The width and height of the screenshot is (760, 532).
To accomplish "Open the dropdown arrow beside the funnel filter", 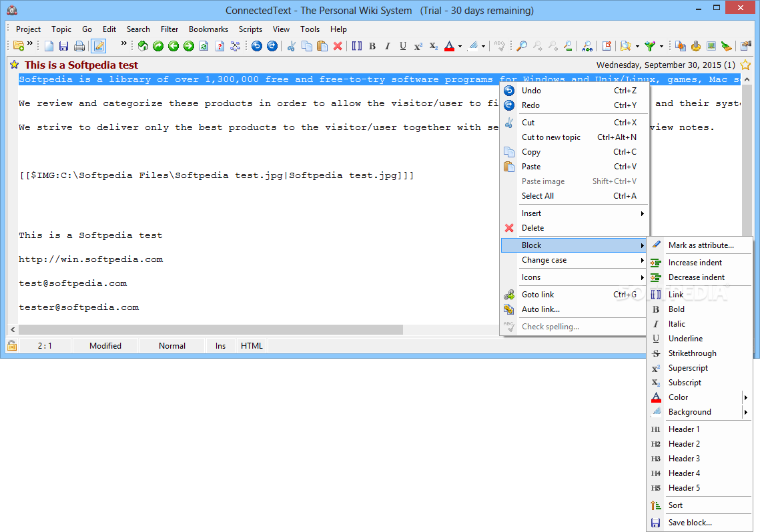I will pos(661,47).
